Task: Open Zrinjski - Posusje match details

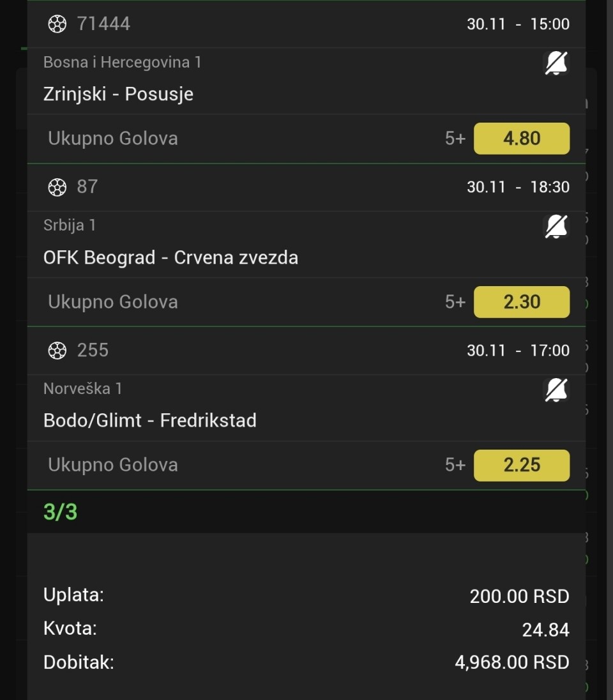Action: [x=118, y=94]
